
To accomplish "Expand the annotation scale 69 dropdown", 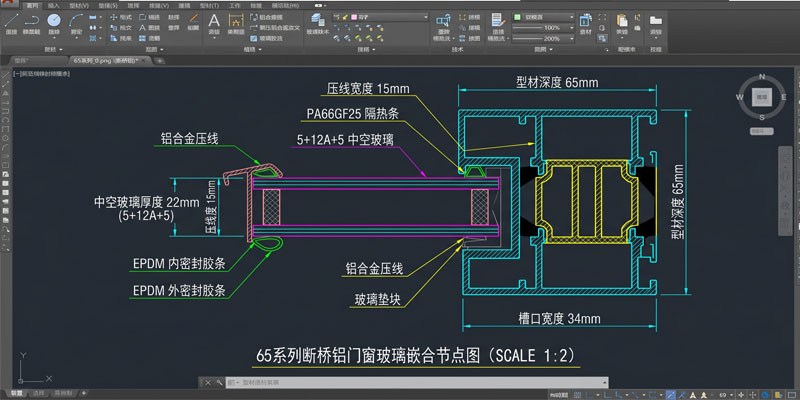I will tap(732, 394).
